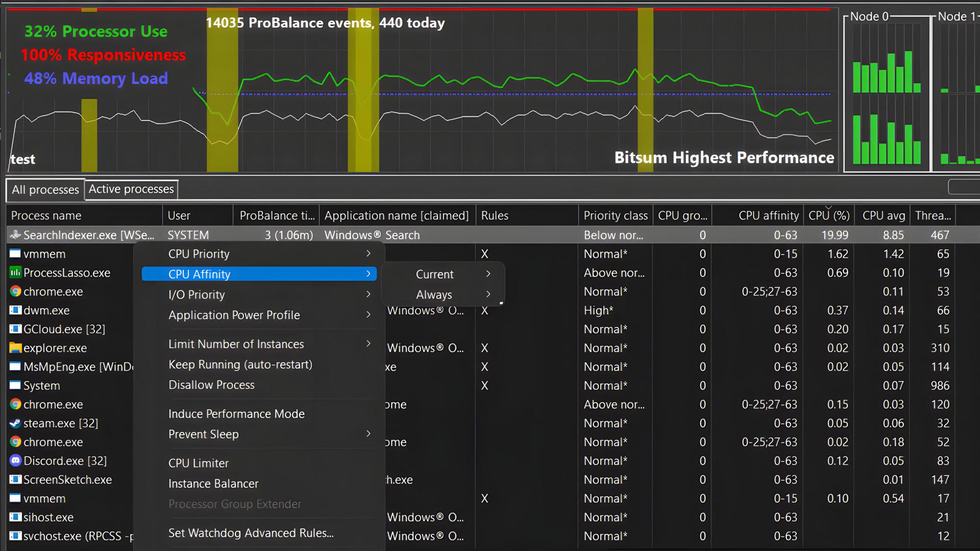Click the Windows® Search application name

coord(372,235)
